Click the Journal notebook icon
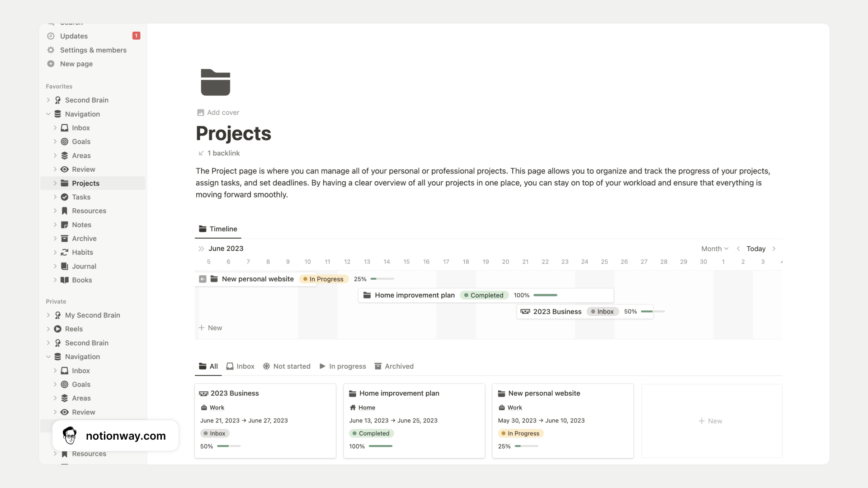This screenshot has width=868, height=488. click(x=65, y=266)
